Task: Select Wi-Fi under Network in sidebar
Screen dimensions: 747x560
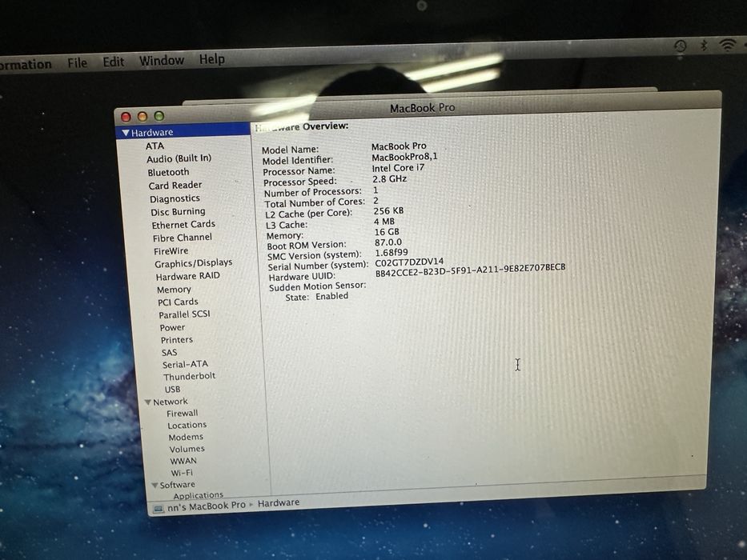Action: (x=182, y=473)
